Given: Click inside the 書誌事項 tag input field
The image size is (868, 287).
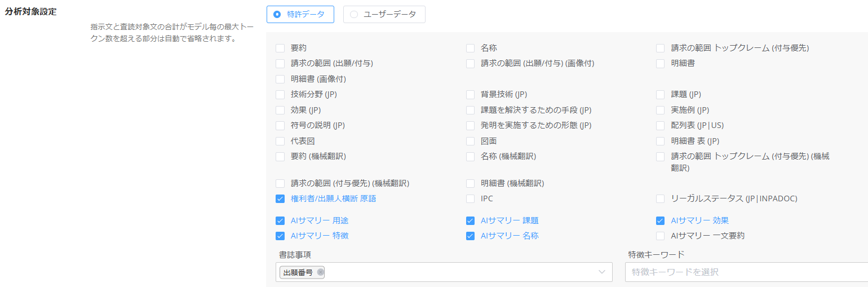Looking at the screenshot, I should (451, 272).
